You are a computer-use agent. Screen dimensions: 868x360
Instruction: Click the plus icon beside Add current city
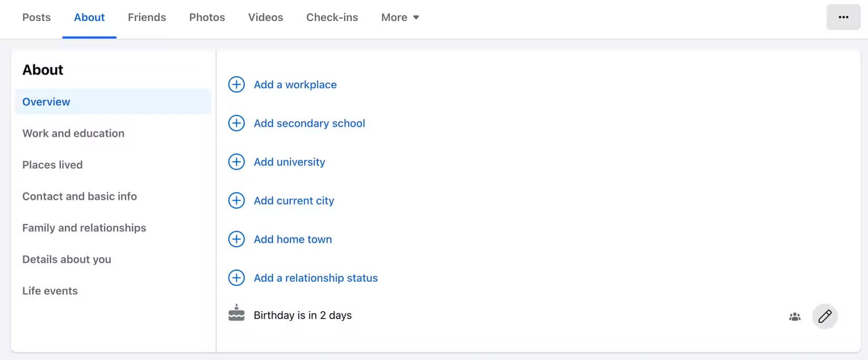point(236,200)
